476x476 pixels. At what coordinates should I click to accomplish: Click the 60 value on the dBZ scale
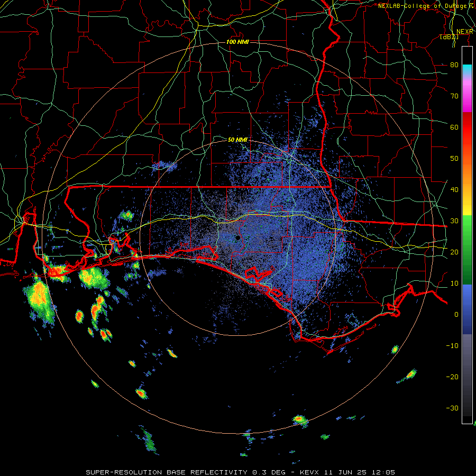click(454, 127)
